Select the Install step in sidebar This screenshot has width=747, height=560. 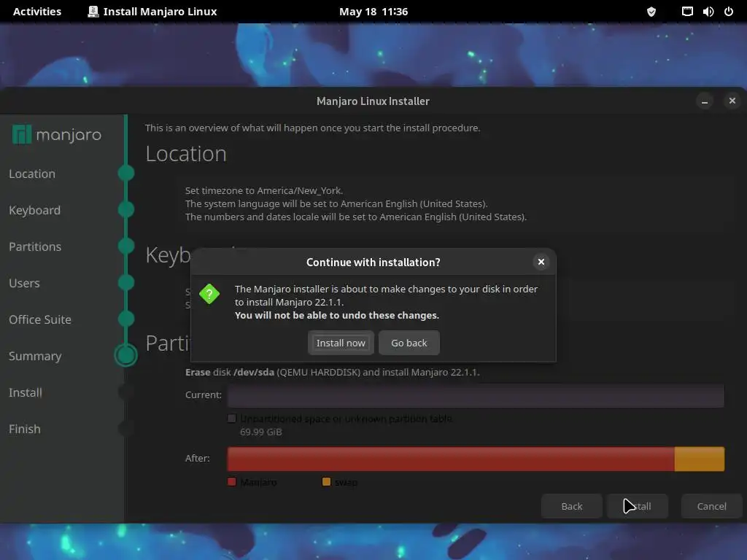pos(26,392)
